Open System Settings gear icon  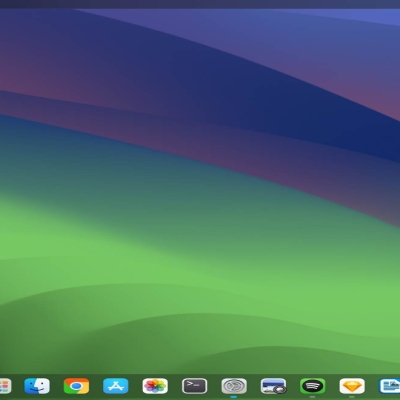pyautogui.click(x=234, y=386)
